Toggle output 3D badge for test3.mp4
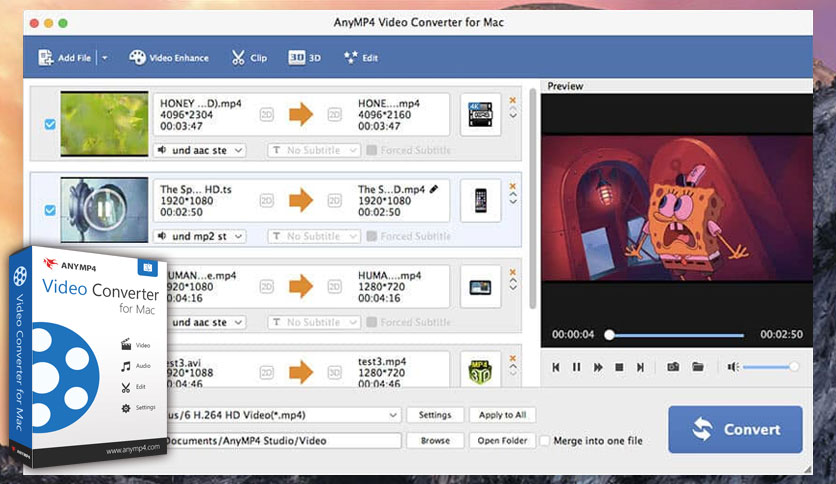The height and width of the screenshot is (484, 836). tap(334, 373)
